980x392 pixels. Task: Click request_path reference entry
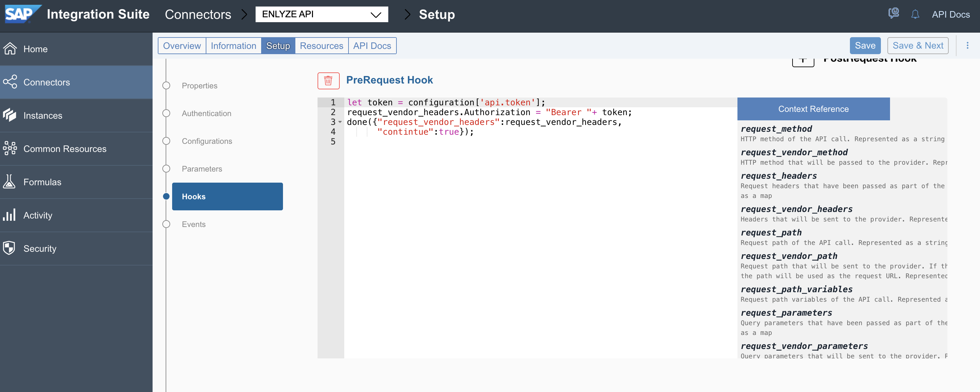[771, 233]
